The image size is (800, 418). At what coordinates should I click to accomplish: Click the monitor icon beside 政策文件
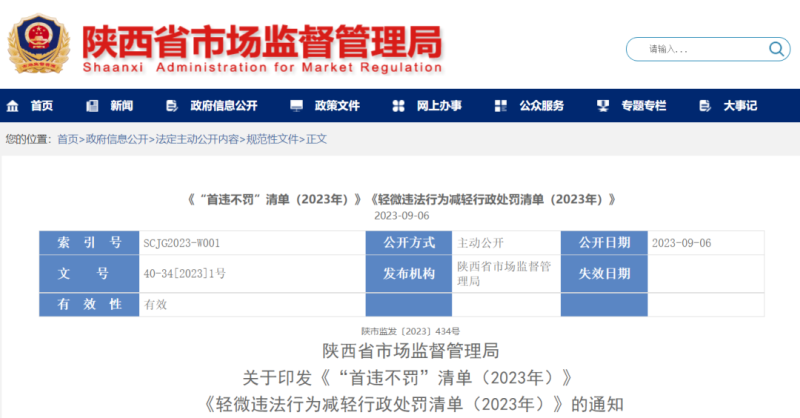pos(296,106)
